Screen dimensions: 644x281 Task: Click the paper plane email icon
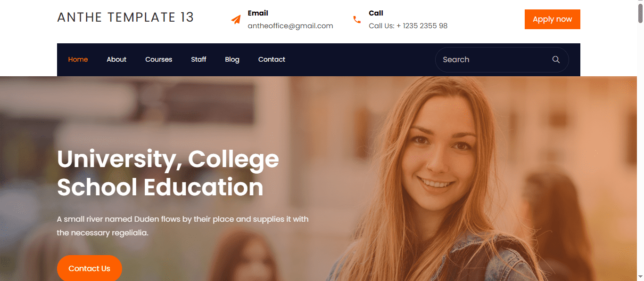click(236, 20)
